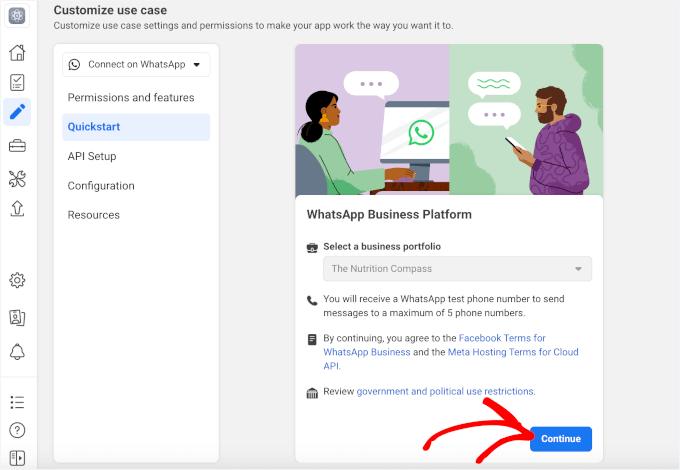Open the checklist icon in sidebar
Image resolution: width=680 pixels, height=470 pixels.
[17, 82]
